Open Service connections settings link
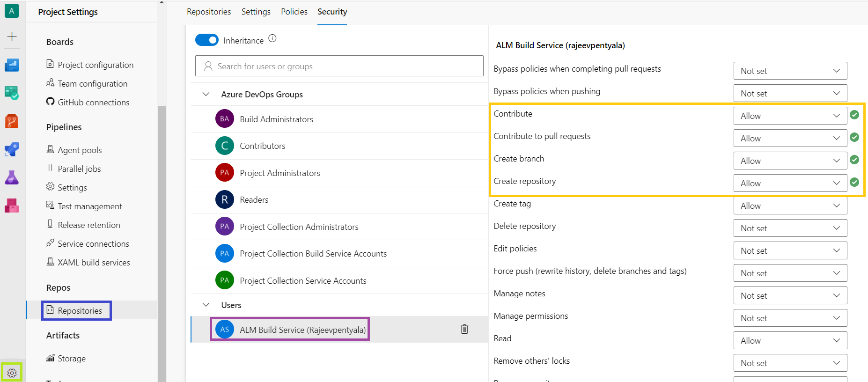The image size is (868, 382). [x=93, y=243]
